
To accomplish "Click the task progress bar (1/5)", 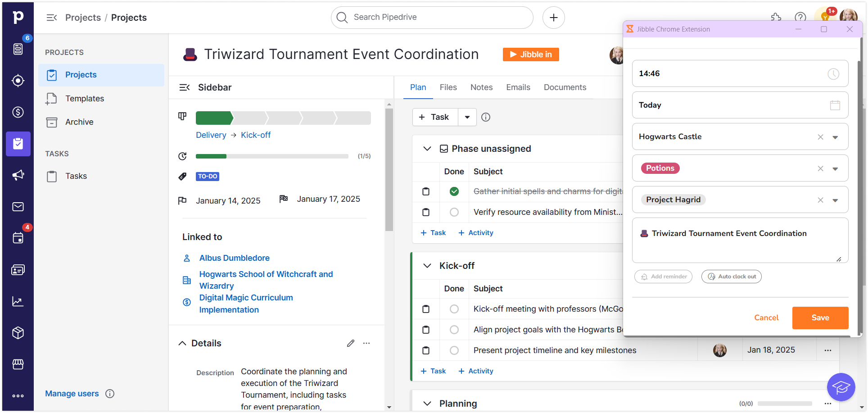I will tap(272, 156).
